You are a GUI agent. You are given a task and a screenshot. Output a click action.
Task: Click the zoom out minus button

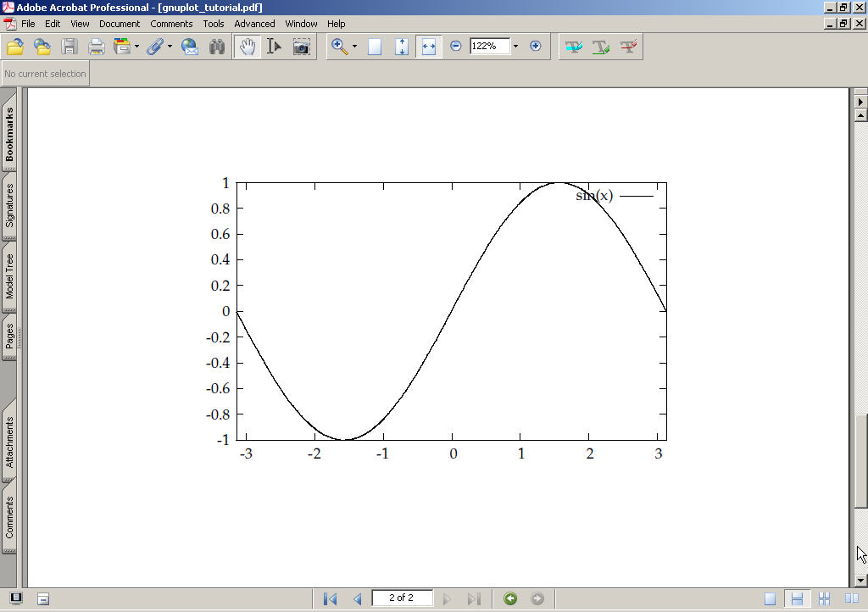pyautogui.click(x=456, y=46)
